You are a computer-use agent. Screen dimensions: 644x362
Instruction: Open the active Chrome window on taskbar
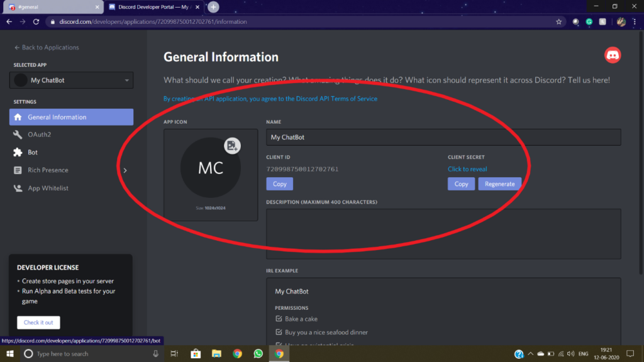pos(279,353)
